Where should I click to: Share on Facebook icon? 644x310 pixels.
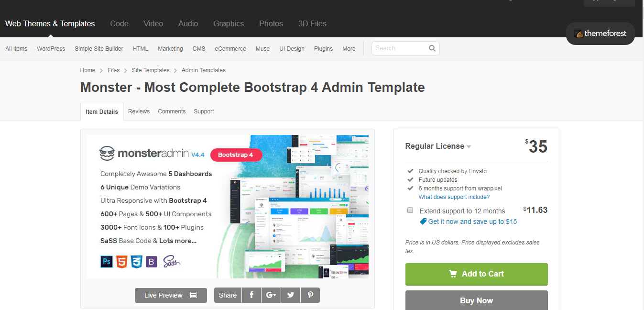coord(251,295)
